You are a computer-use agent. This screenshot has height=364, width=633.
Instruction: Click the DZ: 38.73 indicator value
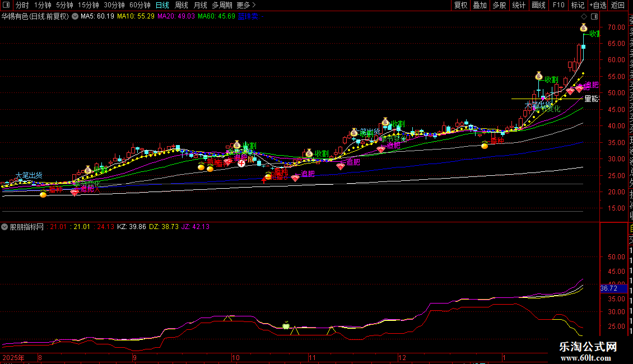[x=164, y=227]
